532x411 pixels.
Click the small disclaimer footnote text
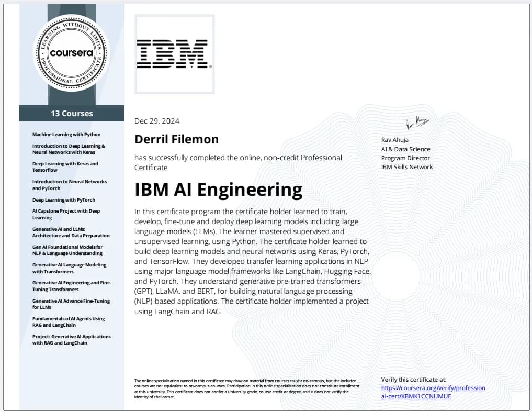[x=247, y=389]
